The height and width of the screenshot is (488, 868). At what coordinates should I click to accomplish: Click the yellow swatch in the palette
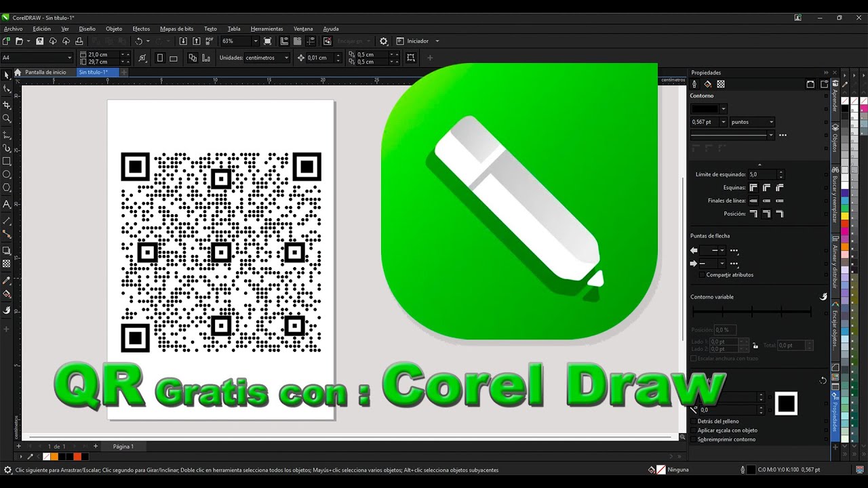(x=845, y=216)
